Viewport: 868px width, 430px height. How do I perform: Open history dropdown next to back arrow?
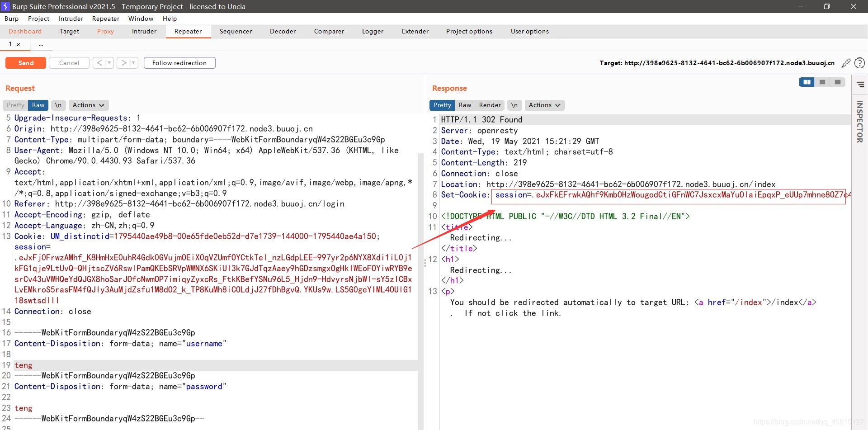[109, 63]
